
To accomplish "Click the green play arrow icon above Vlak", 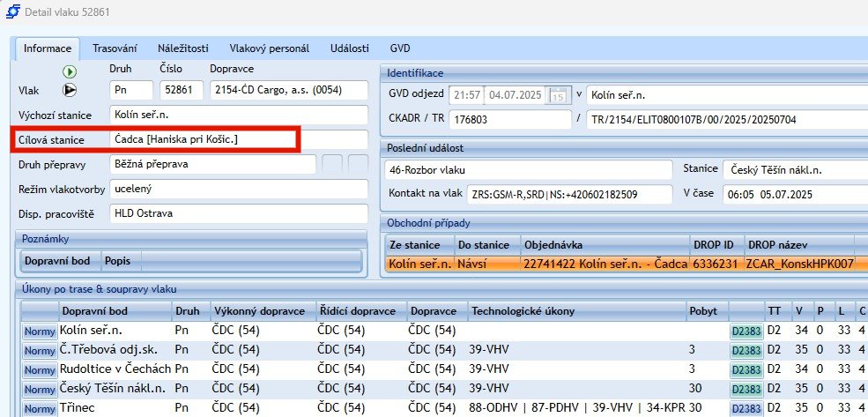I will tap(70, 71).
